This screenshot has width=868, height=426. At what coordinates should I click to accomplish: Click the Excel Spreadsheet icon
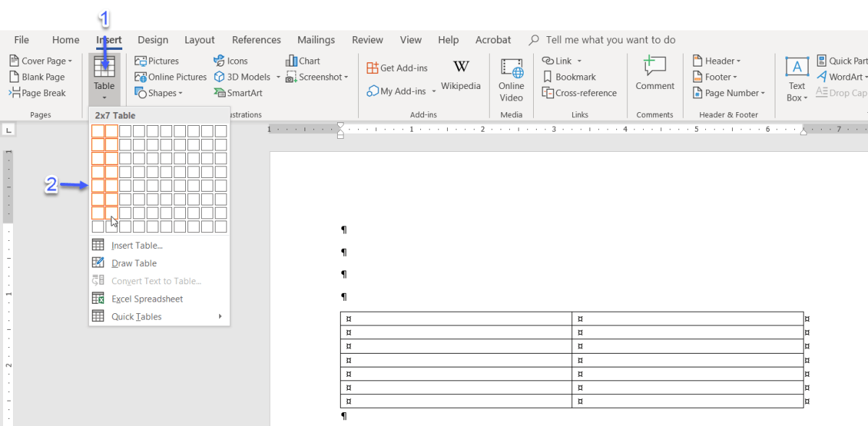(x=98, y=299)
